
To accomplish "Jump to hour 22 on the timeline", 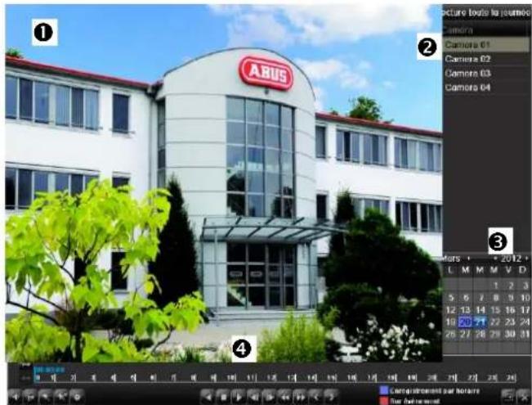I will click(x=472, y=378).
